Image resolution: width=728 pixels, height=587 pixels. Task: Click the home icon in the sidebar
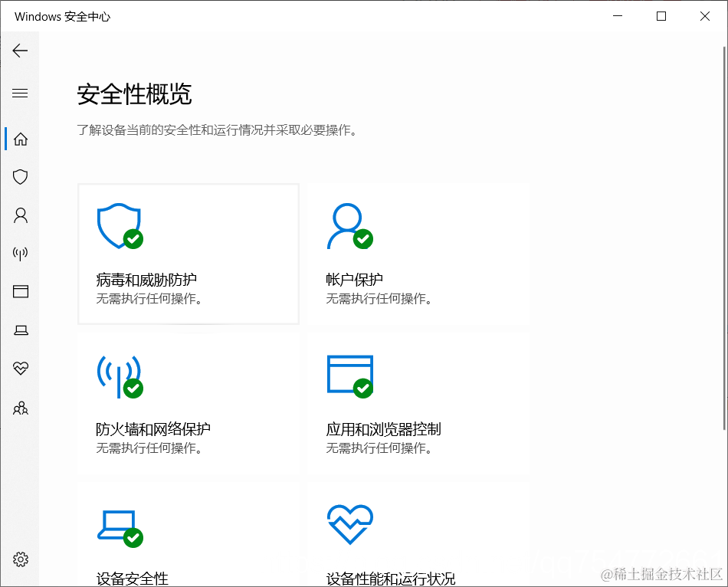tap(21, 139)
